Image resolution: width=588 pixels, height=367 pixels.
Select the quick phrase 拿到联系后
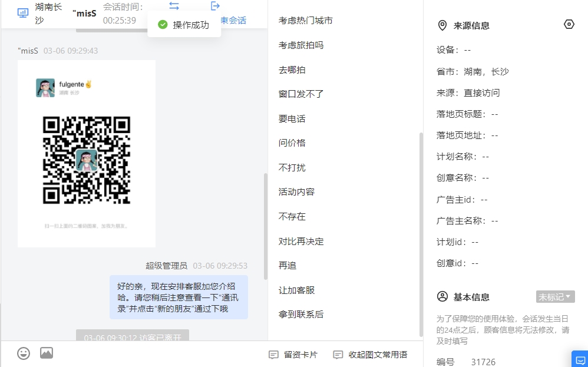tap(301, 315)
